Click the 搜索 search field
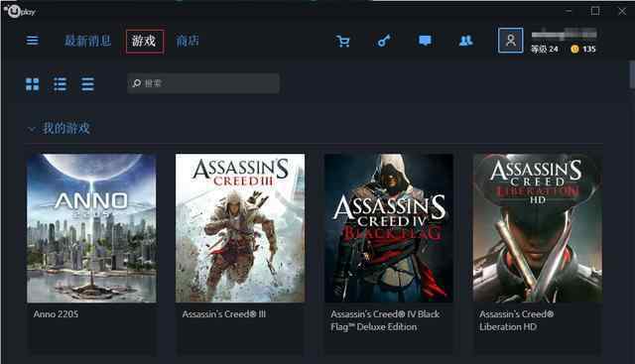 203,83
